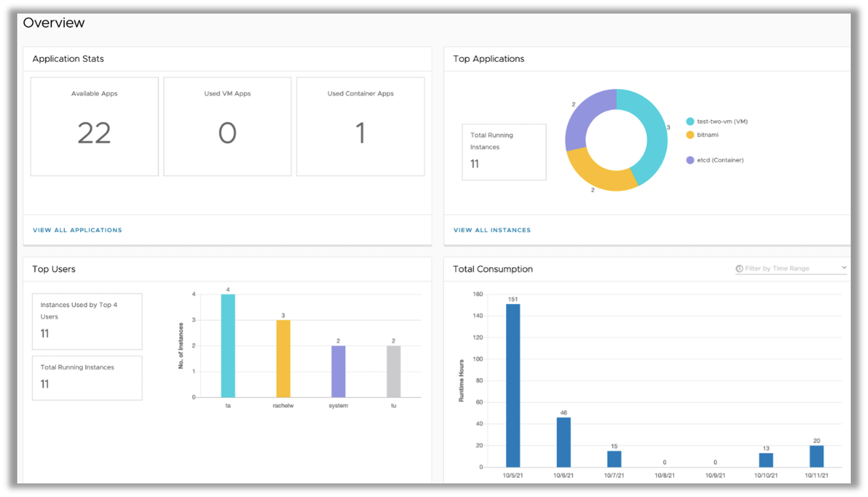Viewport: 868px width, 497px height.
Task: Click the system user bar
Action: coord(338,371)
